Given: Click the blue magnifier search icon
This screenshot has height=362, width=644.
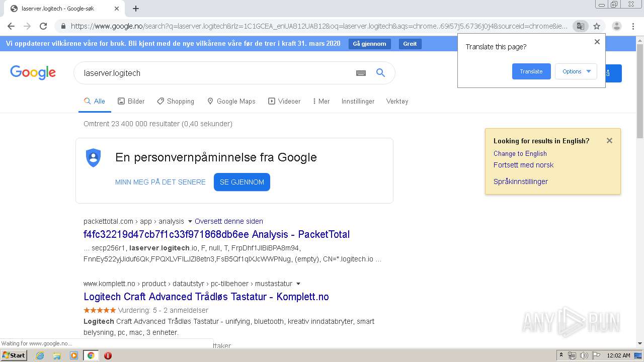Looking at the screenshot, I should 381,73.
